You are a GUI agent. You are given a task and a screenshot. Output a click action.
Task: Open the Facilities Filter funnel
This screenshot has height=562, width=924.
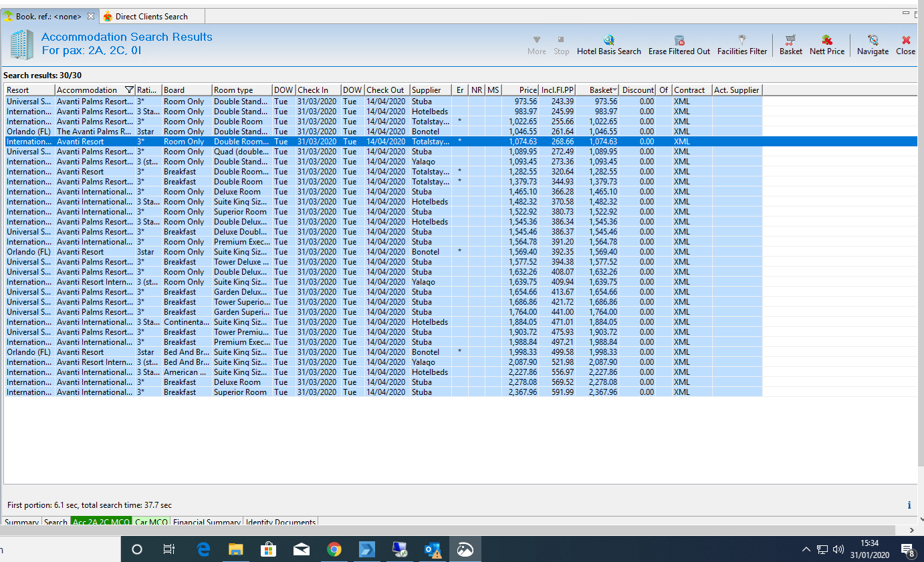click(x=741, y=41)
